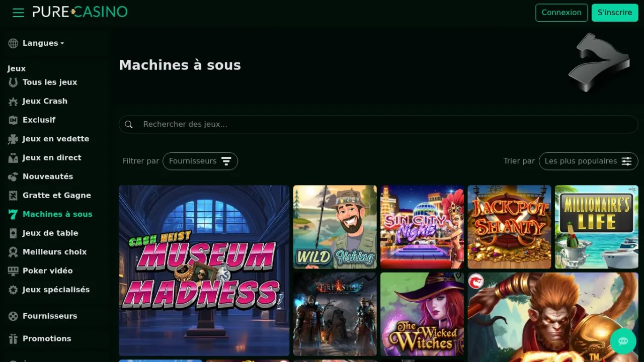Click the Jeux en vedette icon
Image resolution: width=644 pixels, height=362 pixels.
[x=13, y=139]
